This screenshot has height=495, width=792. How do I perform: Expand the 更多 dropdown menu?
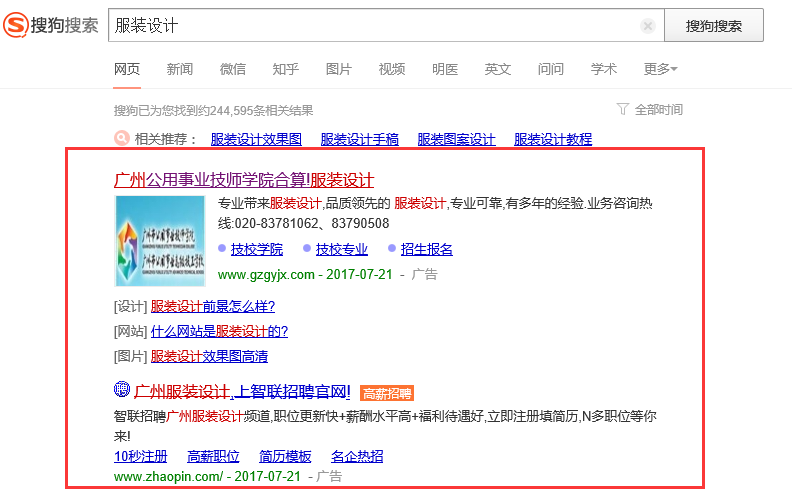pos(661,69)
